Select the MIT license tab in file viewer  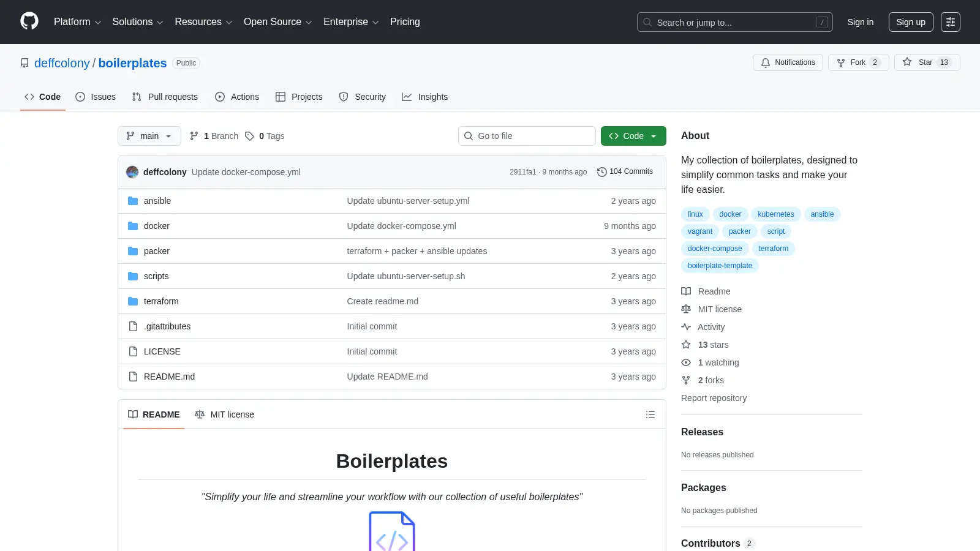click(x=224, y=414)
